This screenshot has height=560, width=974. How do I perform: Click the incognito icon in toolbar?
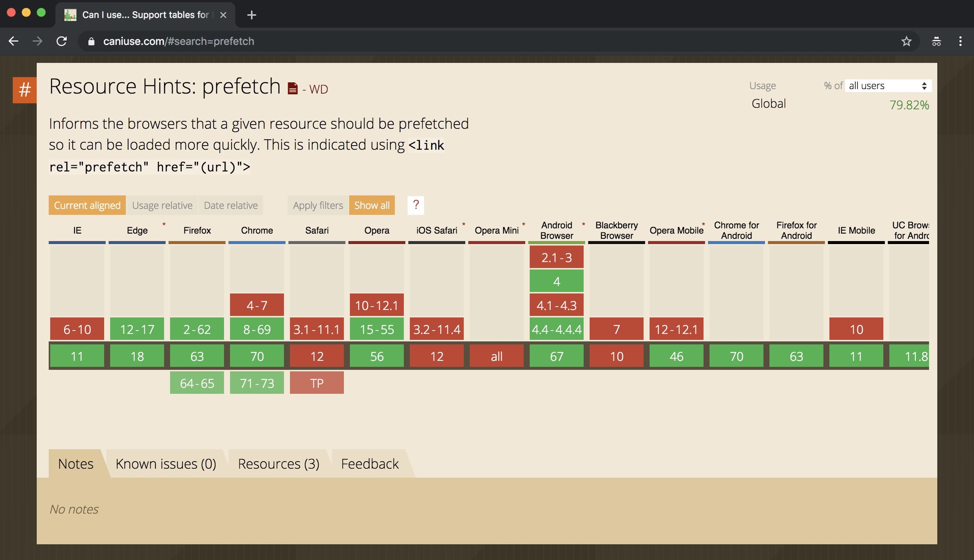pos(936,41)
